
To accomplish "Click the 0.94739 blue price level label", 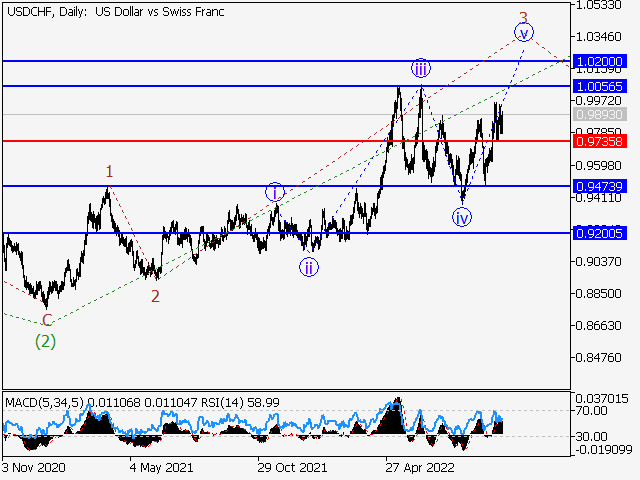I will [600, 187].
